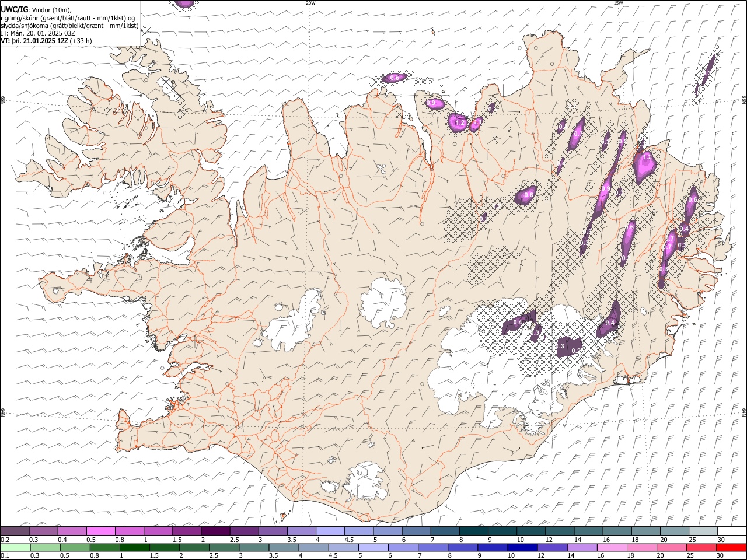Image resolution: width=747 pixels, height=560 pixels.
Task: Pick the bright pink 0.5–0.8 snow legend swatch
Action: pos(100,531)
